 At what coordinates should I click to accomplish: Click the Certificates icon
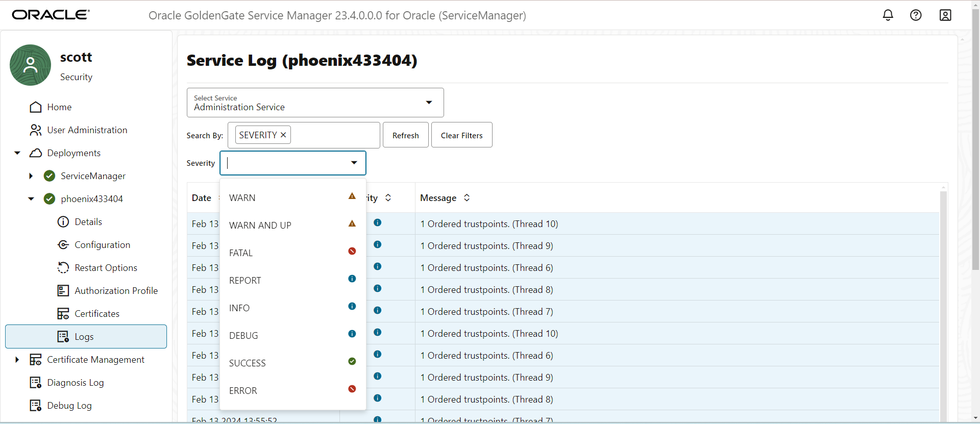pos(63,314)
